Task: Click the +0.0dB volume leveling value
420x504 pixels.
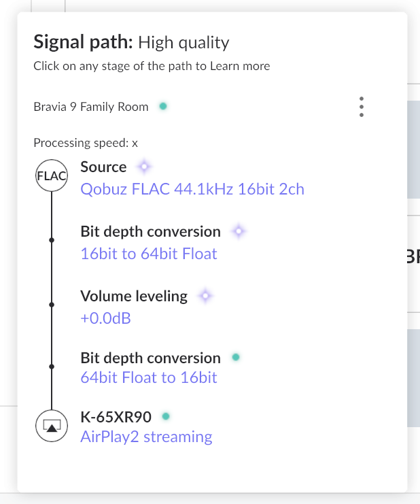Action: point(105,318)
